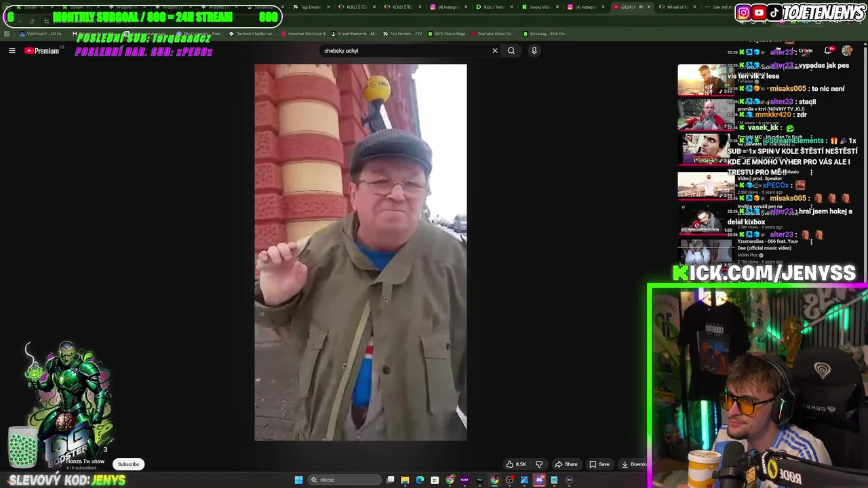This screenshot has height=488, width=868.
Task: Open options for Yzomandias 666 video
Action: point(811,242)
